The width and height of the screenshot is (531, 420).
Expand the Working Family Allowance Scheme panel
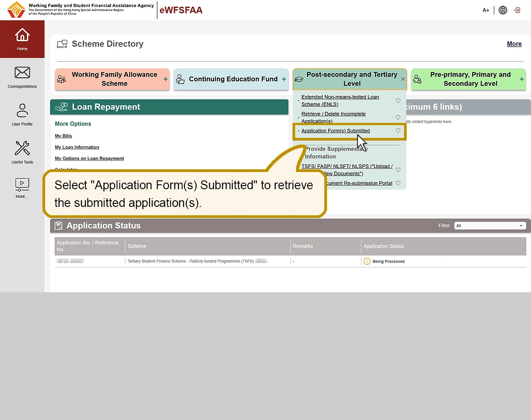pyautogui.click(x=165, y=79)
